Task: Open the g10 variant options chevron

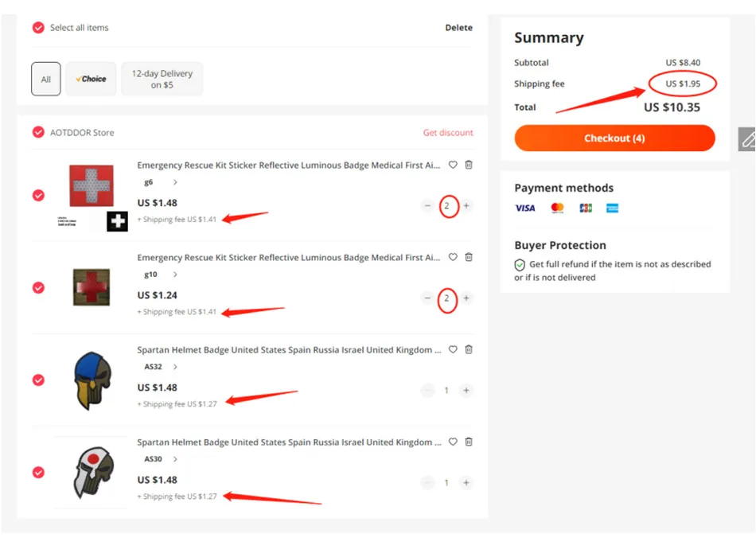Action: click(x=175, y=275)
